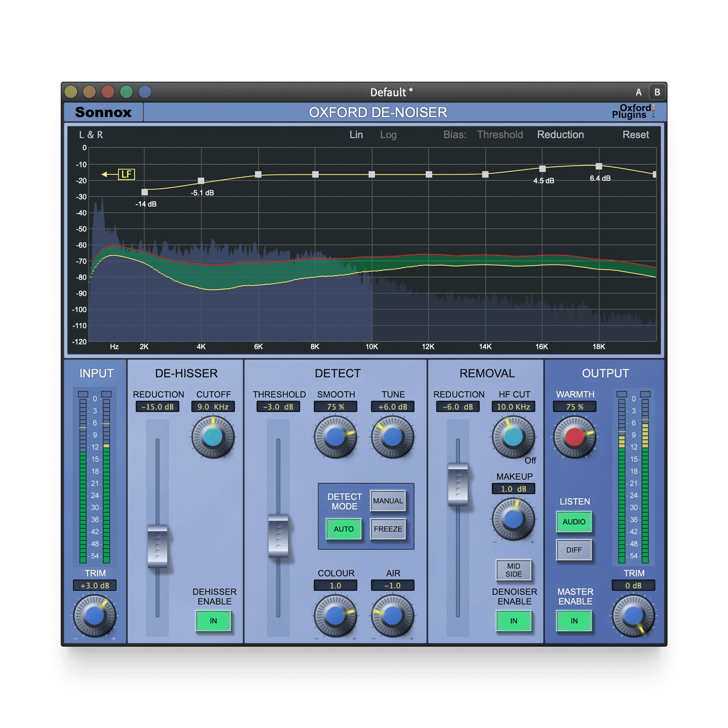Click the red title bar circle button
Image resolution: width=728 pixels, height=728 pixels.
point(108,92)
